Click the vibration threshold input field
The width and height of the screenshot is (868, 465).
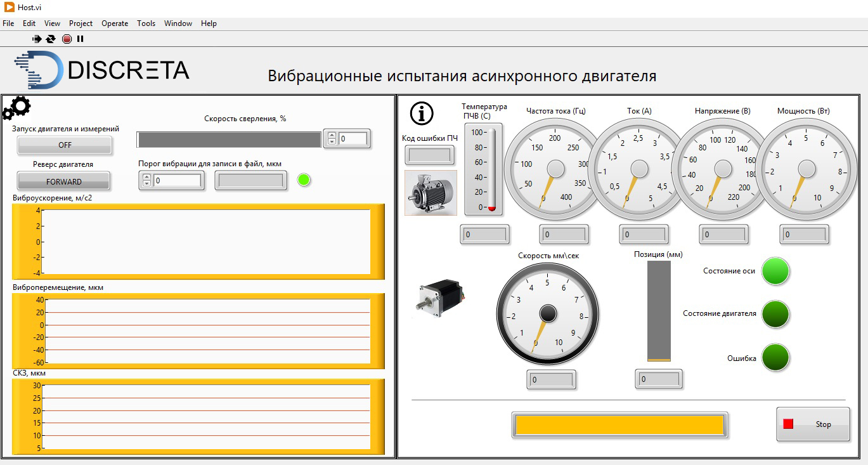pos(177,181)
